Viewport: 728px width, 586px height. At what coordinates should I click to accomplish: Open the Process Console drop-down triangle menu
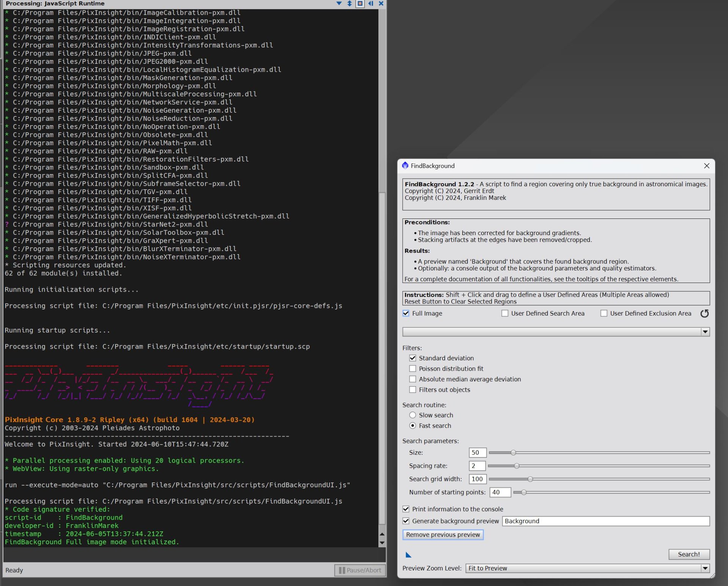pyautogui.click(x=339, y=3)
